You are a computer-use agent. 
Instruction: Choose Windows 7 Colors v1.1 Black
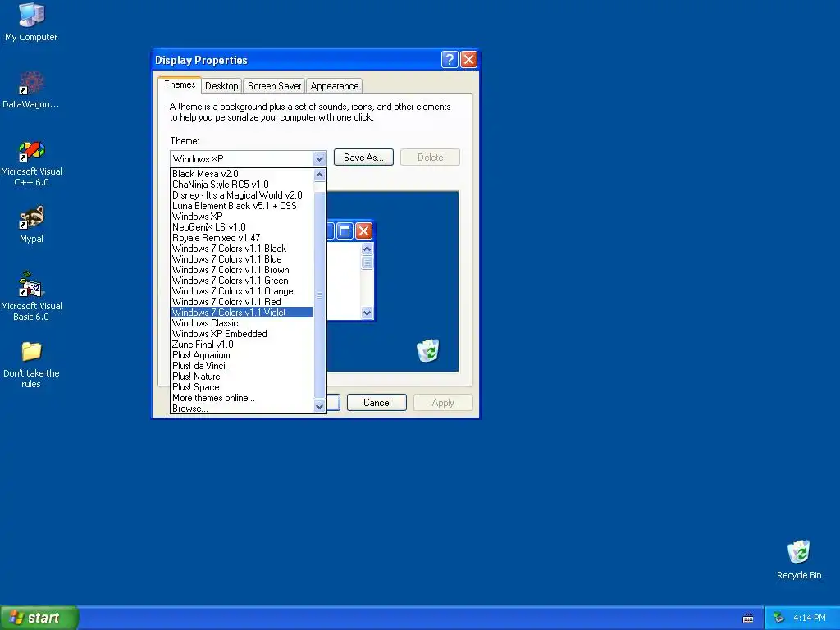(242, 249)
